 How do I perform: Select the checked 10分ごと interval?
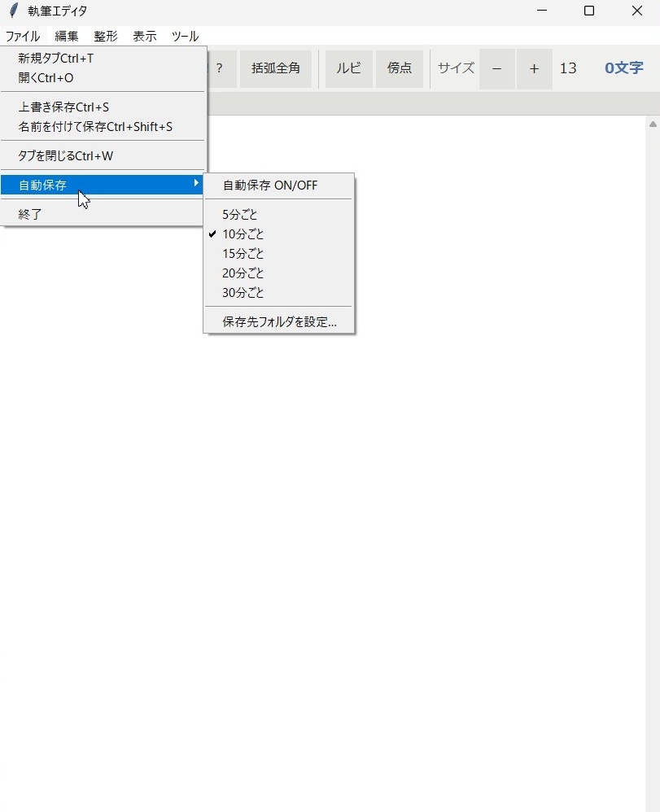pyautogui.click(x=243, y=234)
